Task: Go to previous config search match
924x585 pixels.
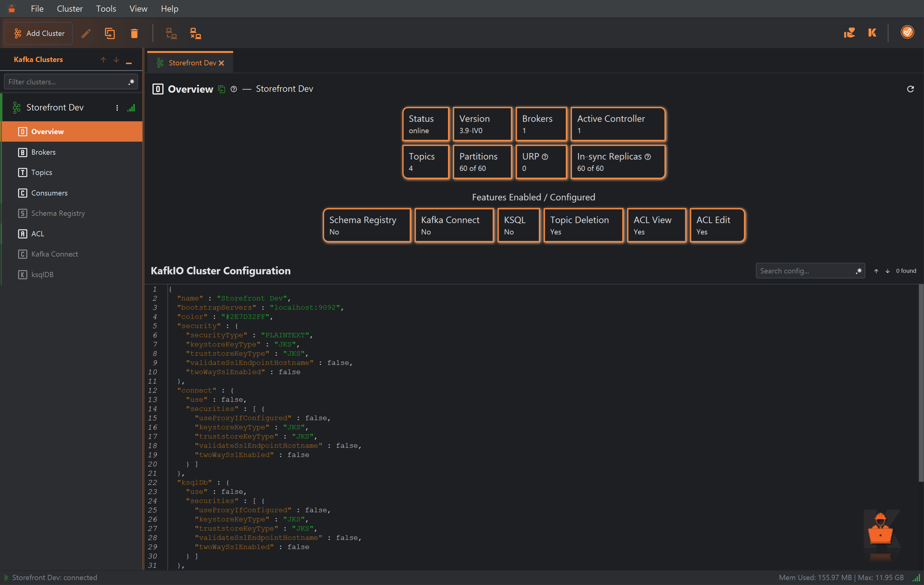Action: click(x=876, y=271)
